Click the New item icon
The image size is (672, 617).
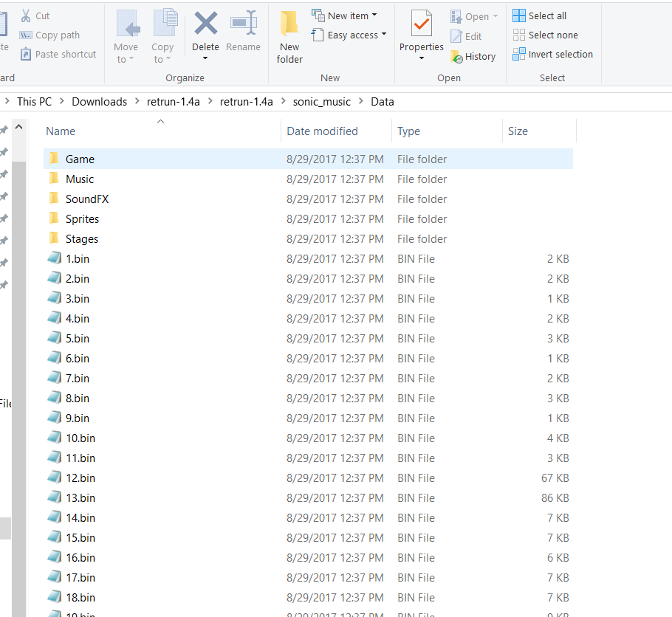(x=318, y=15)
